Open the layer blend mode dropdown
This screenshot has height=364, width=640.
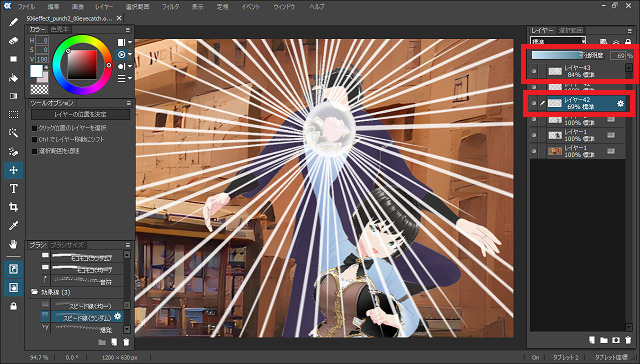pyautogui.click(x=558, y=41)
